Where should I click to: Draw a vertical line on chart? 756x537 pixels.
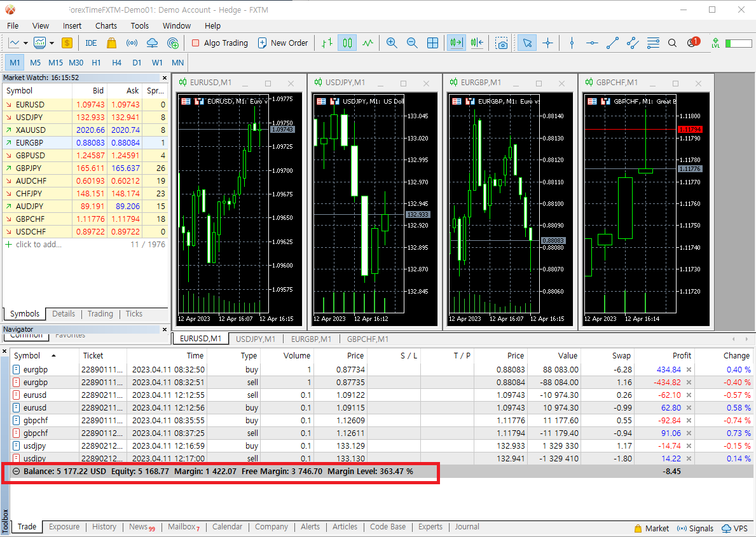(572, 43)
